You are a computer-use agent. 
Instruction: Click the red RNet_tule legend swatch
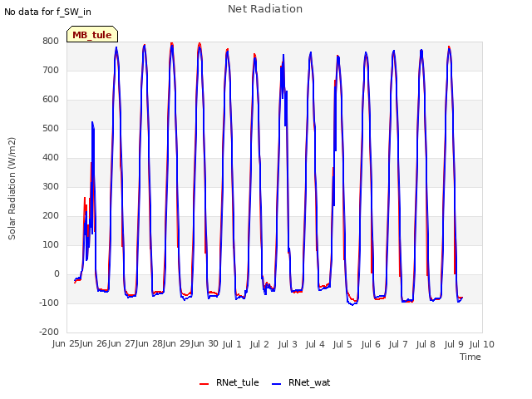(204, 384)
